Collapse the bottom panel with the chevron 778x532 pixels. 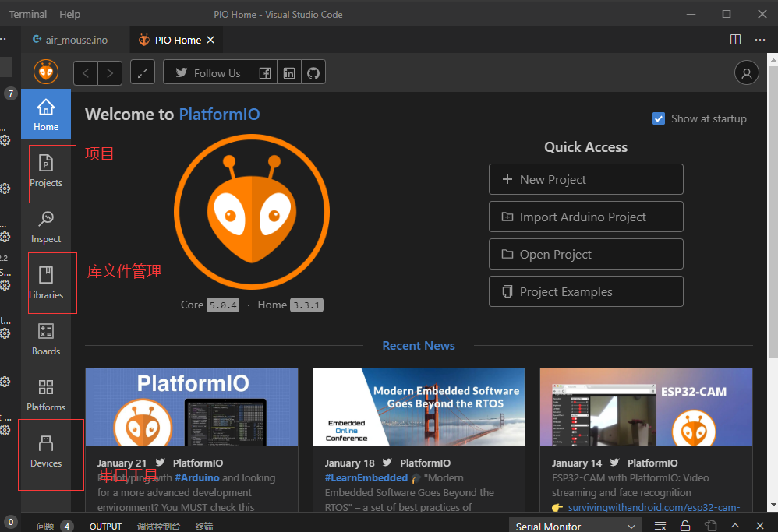[735, 526]
